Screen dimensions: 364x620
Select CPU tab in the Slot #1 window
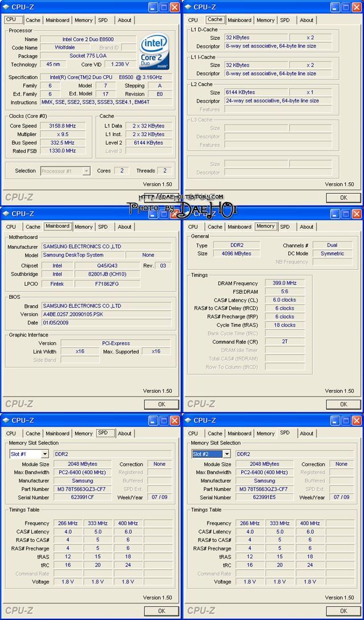[x=11, y=434]
